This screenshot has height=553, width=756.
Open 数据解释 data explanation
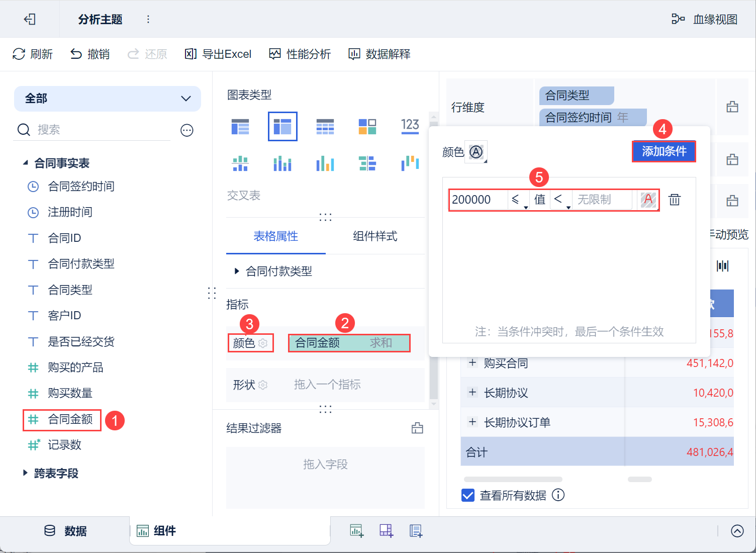click(380, 54)
